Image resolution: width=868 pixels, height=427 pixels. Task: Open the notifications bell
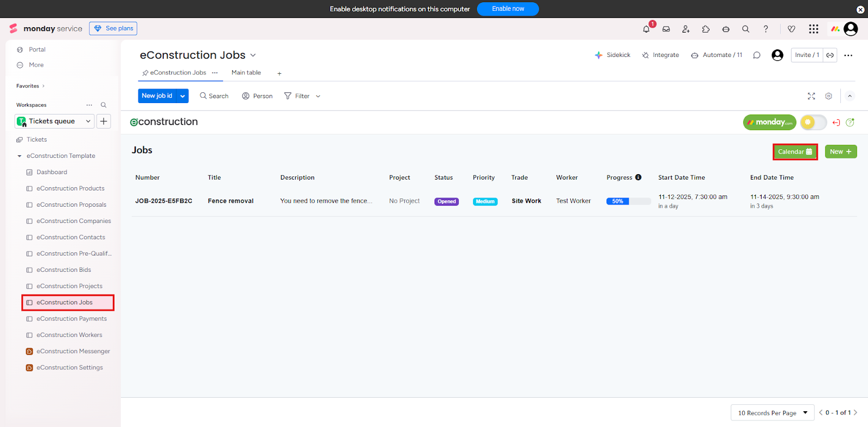pos(646,29)
